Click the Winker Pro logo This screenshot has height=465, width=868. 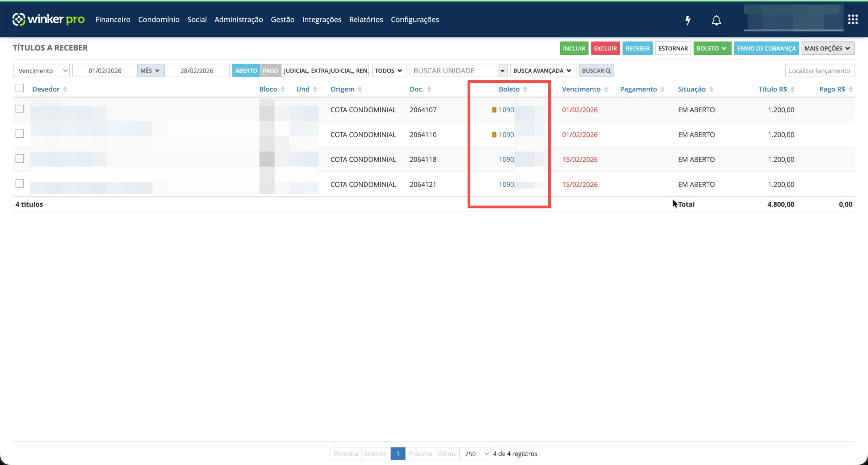pos(48,19)
